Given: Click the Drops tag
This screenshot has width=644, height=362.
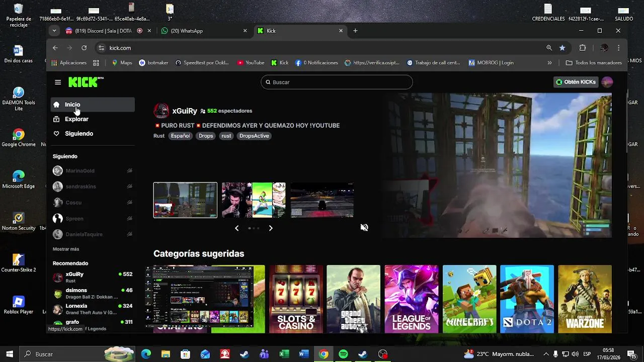Looking at the screenshot, I should point(206,136).
